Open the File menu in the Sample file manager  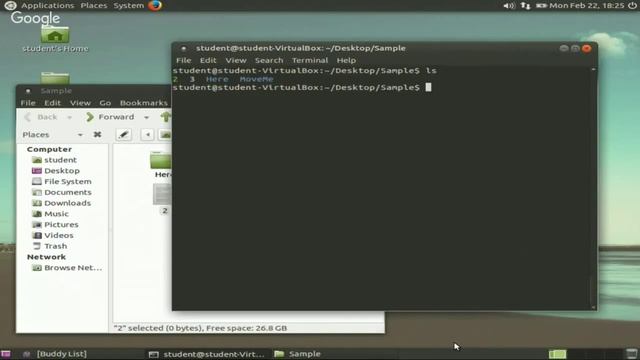click(x=28, y=103)
